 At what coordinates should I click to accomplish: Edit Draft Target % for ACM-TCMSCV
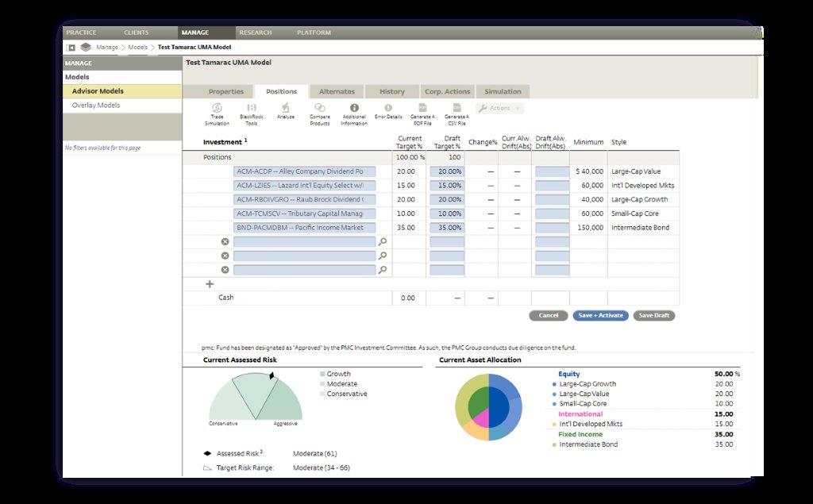click(x=447, y=214)
